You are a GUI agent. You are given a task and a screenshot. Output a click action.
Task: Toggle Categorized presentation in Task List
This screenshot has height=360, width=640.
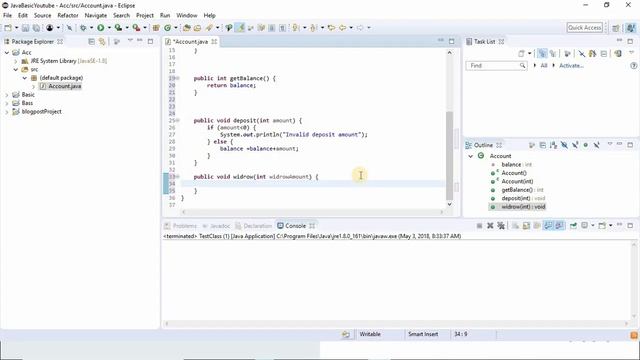coord(542,53)
